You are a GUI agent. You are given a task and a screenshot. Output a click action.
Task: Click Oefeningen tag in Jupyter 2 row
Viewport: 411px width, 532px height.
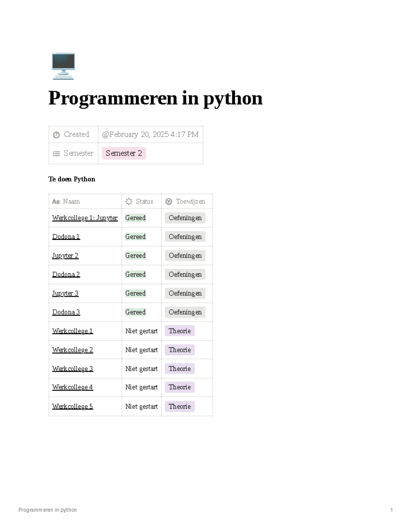tap(185, 256)
